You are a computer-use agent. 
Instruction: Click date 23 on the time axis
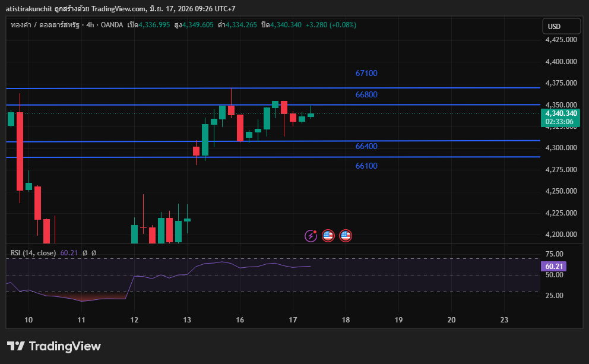click(x=504, y=320)
